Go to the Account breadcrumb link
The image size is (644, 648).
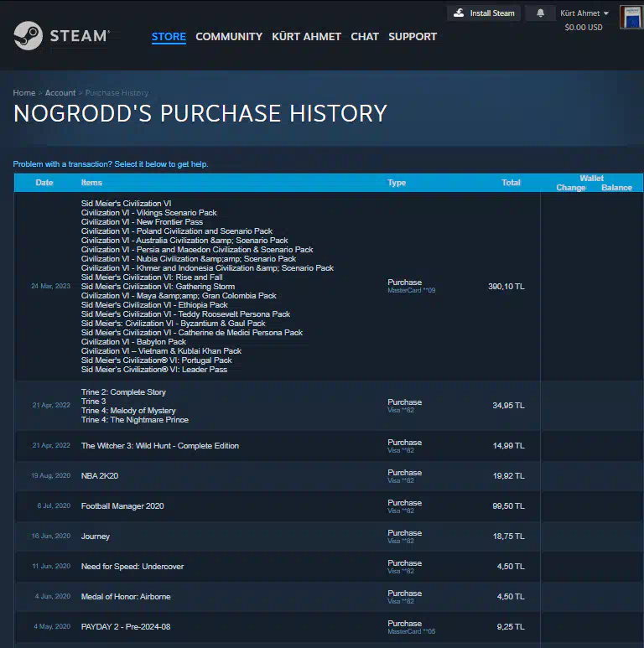60,92
